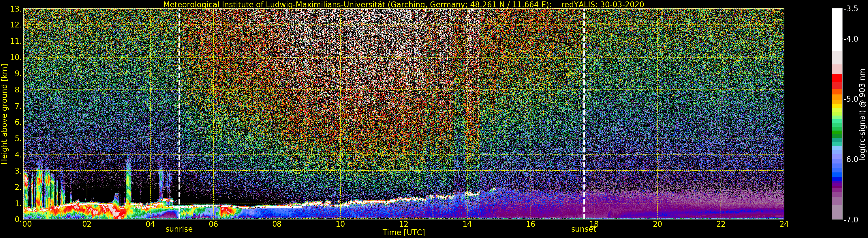Click the "20" time axis tick label
Image resolution: width=868 pixels, height=238 pixels.
pos(657,224)
